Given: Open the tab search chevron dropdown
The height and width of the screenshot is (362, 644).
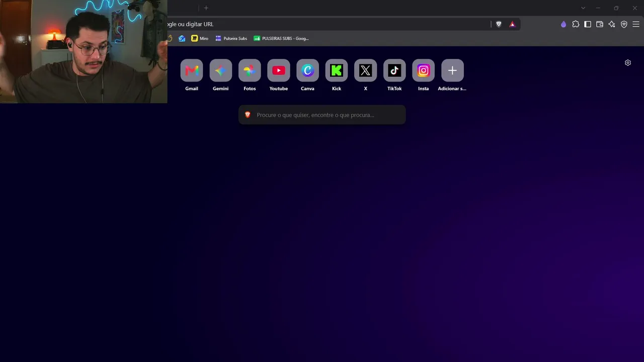Looking at the screenshot, I should [x=583, y=8].
